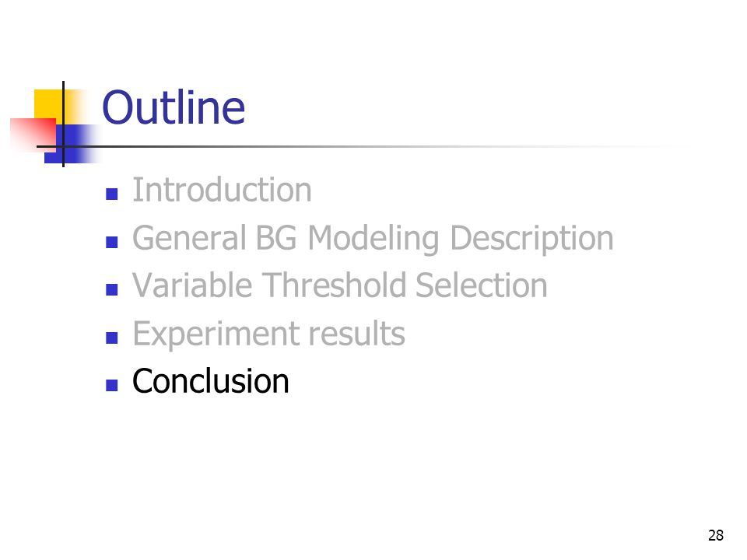
Task: Select the Introduction bullet text
Action: pos(222,190)
